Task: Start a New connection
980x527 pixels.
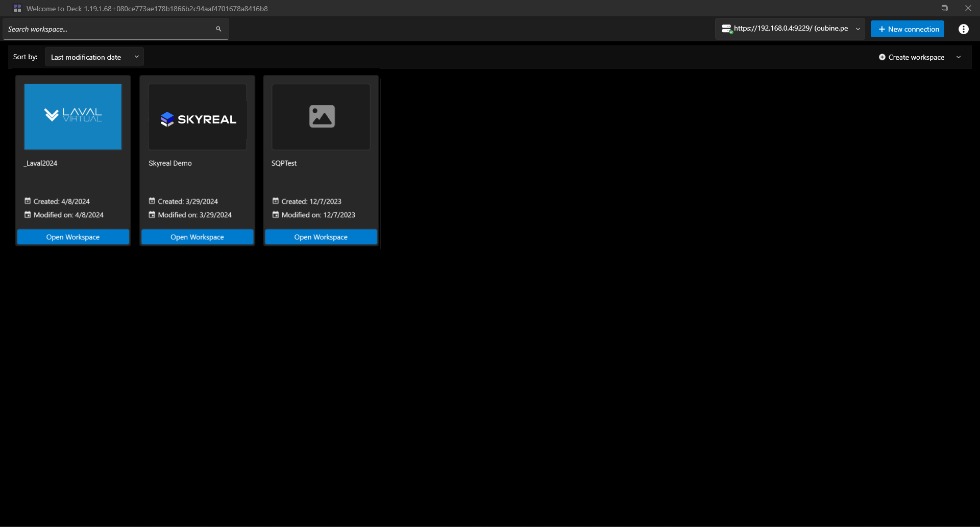Action: pyautogui.click(x=908, y=29)
